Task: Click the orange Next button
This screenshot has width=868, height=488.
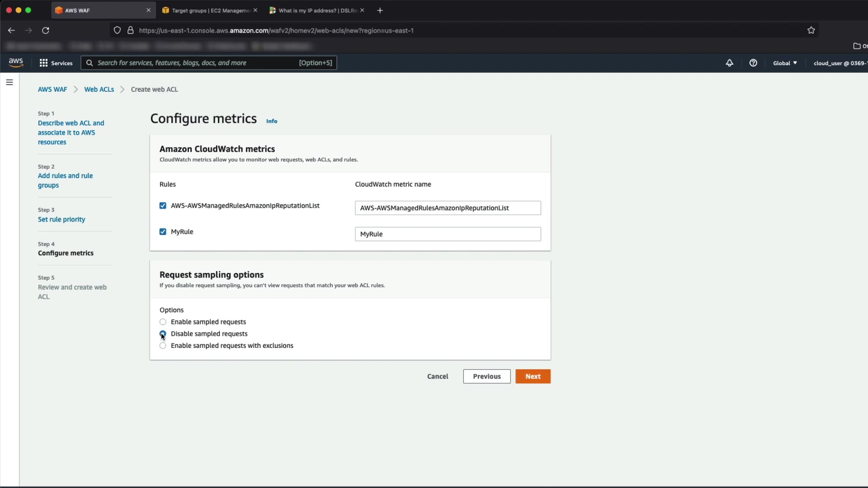Action: tap(533, 376)
